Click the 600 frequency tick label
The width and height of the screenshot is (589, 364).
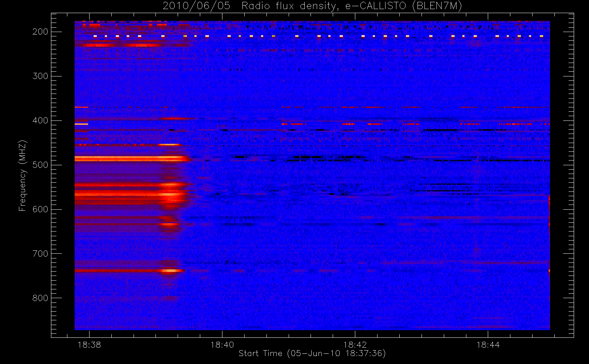[40, 209]
